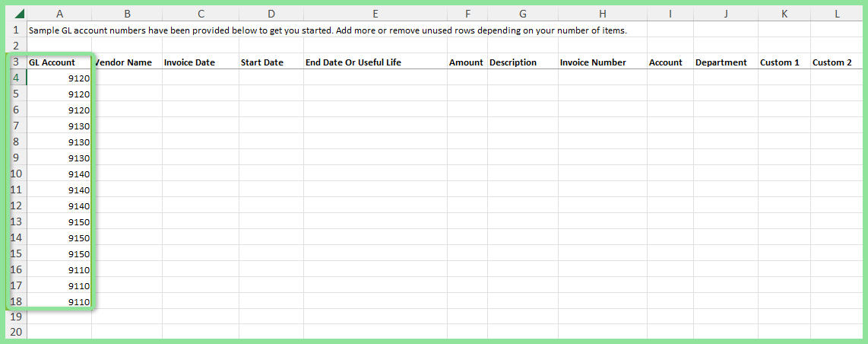Screen dimensions: 868x344
Task: Select column H header
Action: pos(602,13)
